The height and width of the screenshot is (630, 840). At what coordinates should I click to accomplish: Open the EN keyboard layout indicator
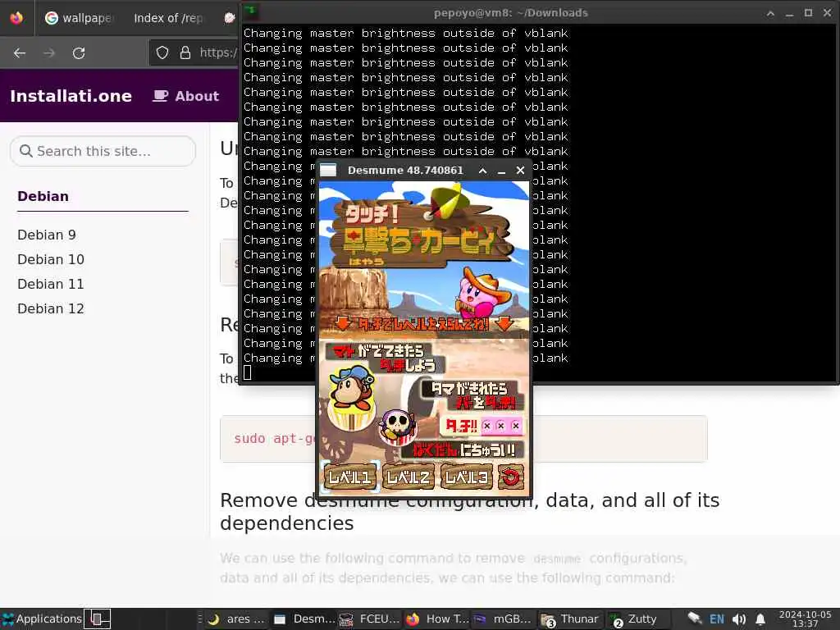[717, 619]
